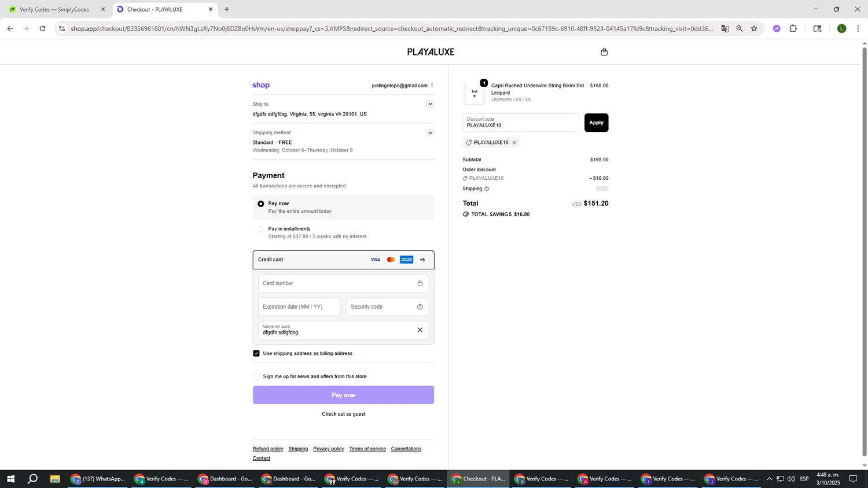The width and height of the screenshot is (868, 488).
Task: Open account options next to justingotopo email
Action: (x=432, y=86)
